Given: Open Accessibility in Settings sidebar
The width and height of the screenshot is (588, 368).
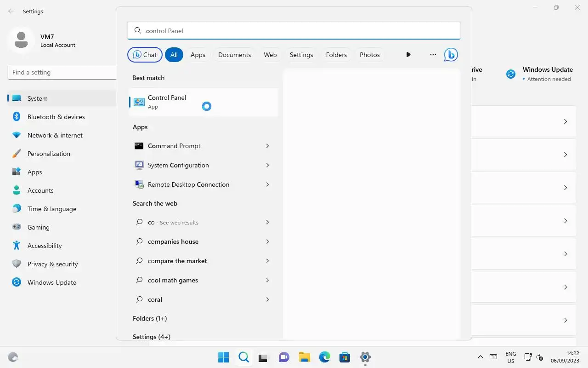Looking at the screenshot, I should pyautogui.click(x=62, y=246).
